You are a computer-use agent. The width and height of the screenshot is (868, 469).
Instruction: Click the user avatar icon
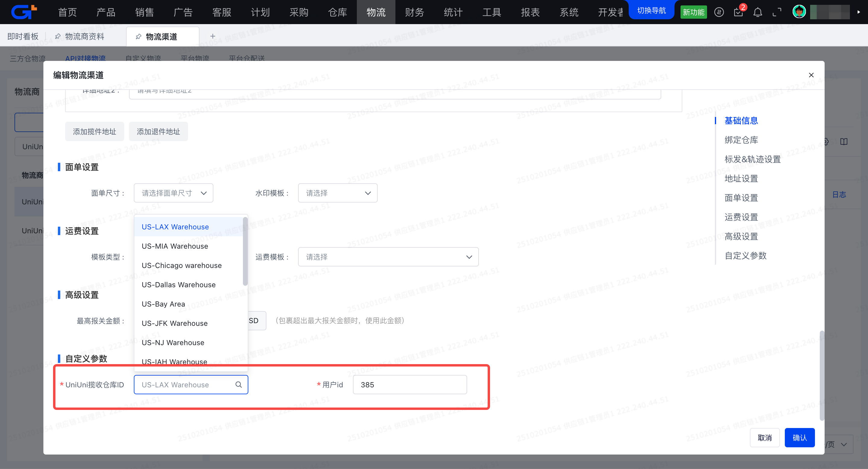point(799,12)
